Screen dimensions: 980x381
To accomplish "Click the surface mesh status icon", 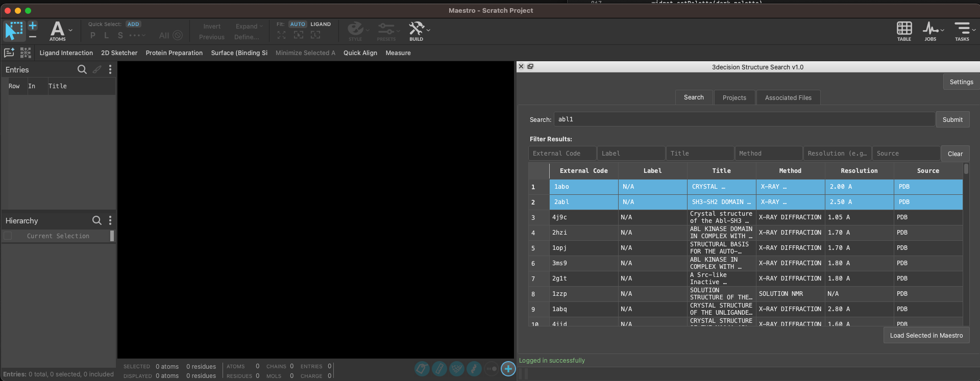I will (x=457, y=368).
